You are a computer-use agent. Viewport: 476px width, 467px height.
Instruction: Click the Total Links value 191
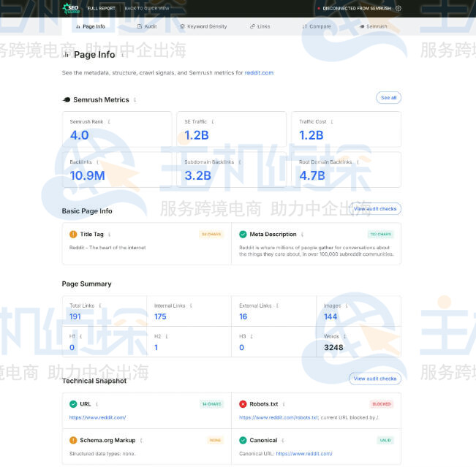click(x=75, y=316)
